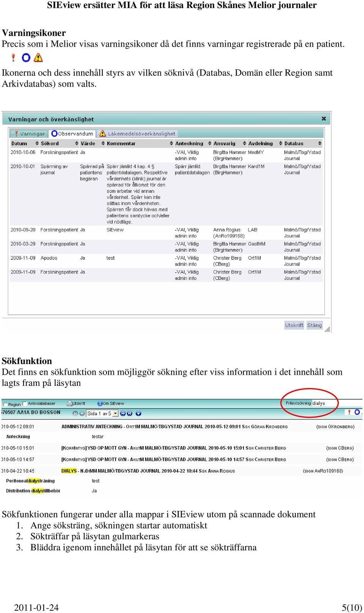364x613 pixels.
Task: Sort by the Ansvarig column arrows
Action: point(245,143)
